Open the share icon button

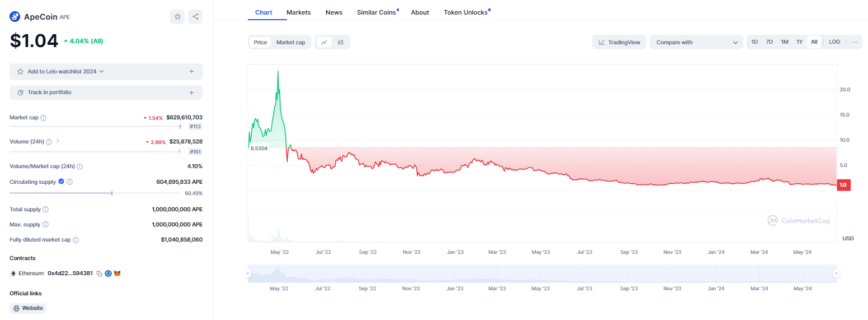[195, 17]
